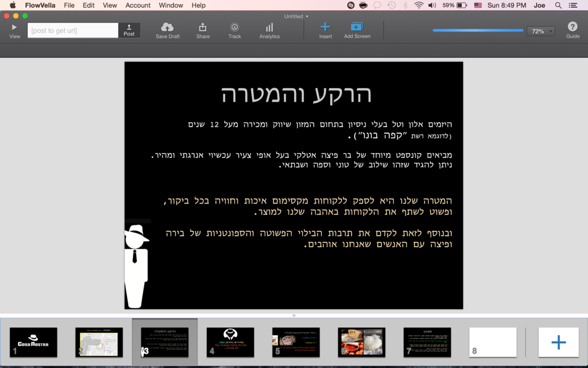Click the blue zoom slider bar

(x=478, y=30)
